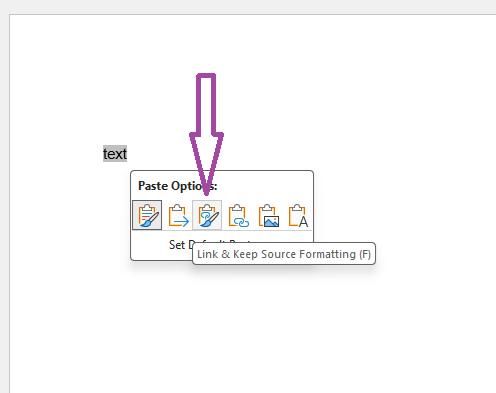Choose Keep Text Only clipboard with letter A

coord(297,215)
